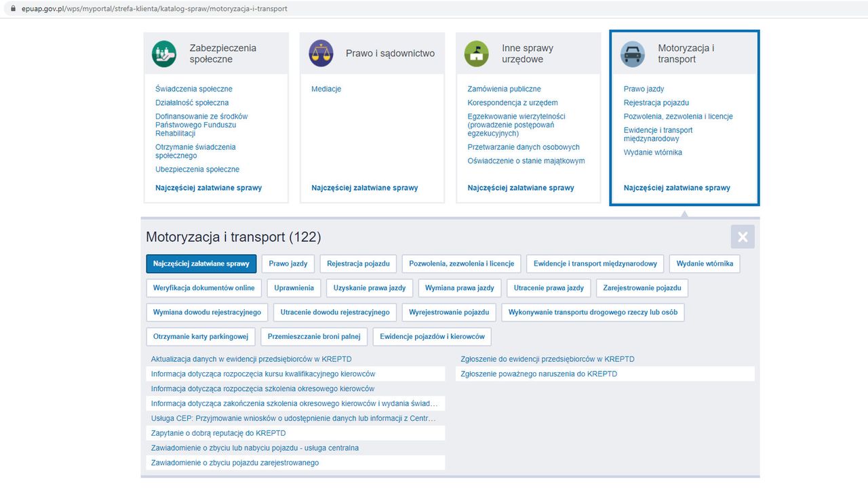Open Pozwolenia, zezwolenia i licencje card link
Screen dimensions: 868x488
click(678, 117)
